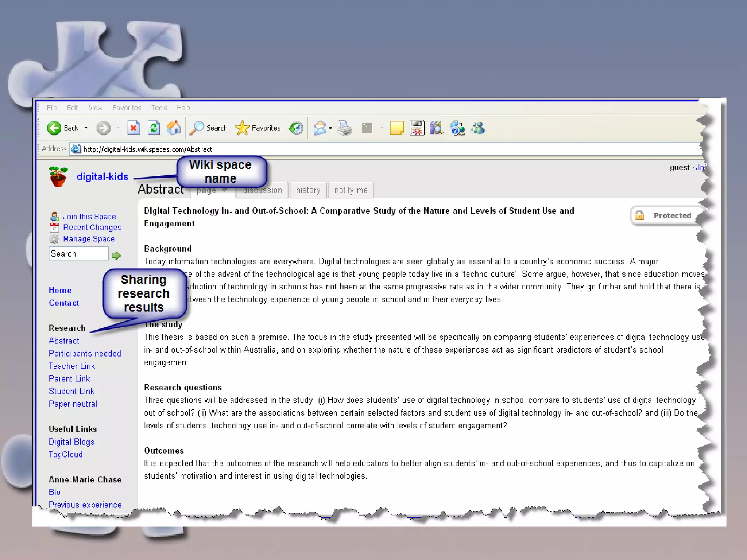747x560 pixels.
Task: Open the Participants needed link
Action: [x=85, y=353]
